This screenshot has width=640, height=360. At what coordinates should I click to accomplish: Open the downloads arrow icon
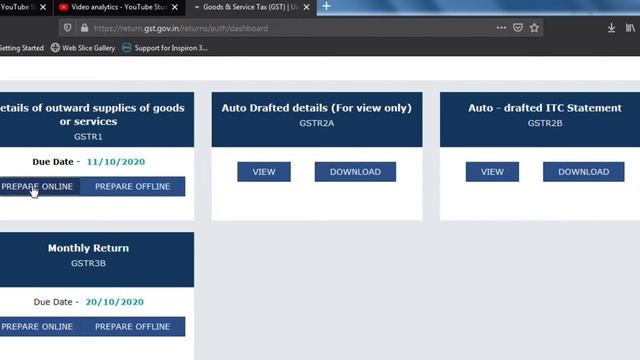[611, 28]
